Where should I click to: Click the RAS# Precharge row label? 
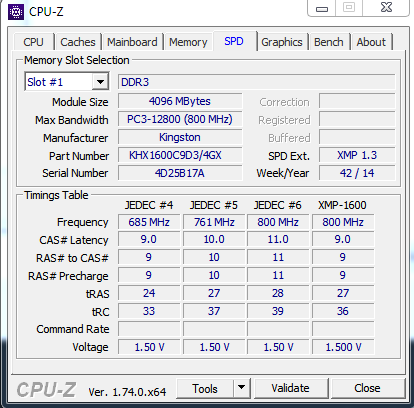(68, 276)
